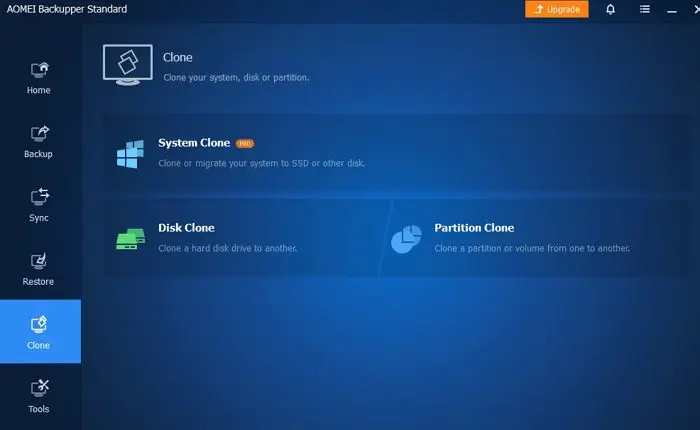The image size is (700, 430).
Task: Open the Tools section
Action: click(39, 397)
